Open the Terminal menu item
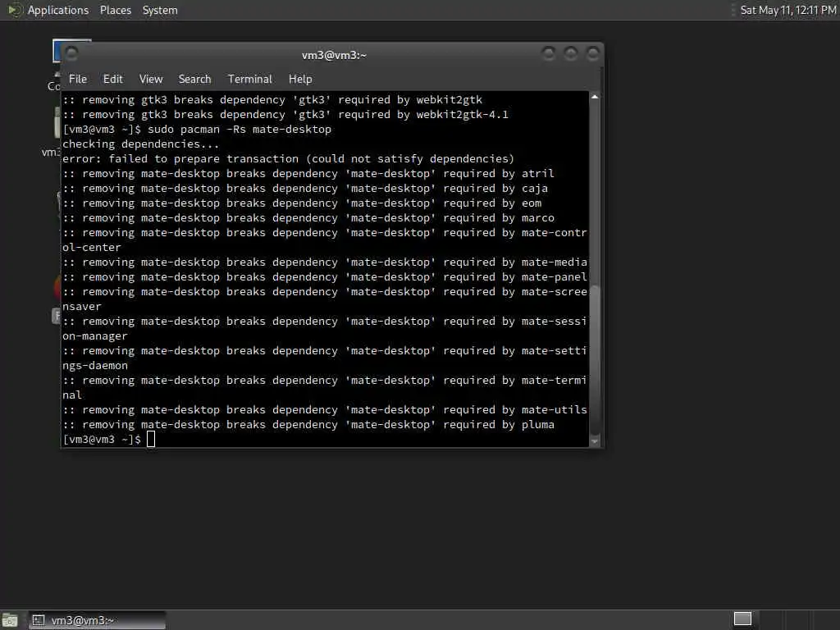The height and width of the screenshot is (630, 840). pyautogui.click(x=249, y=79)
